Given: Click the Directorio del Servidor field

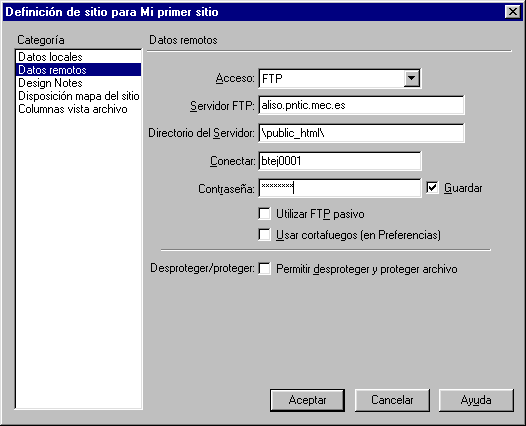Looking at the screenshot, I should pyautogui.click(x=361, y=133).
